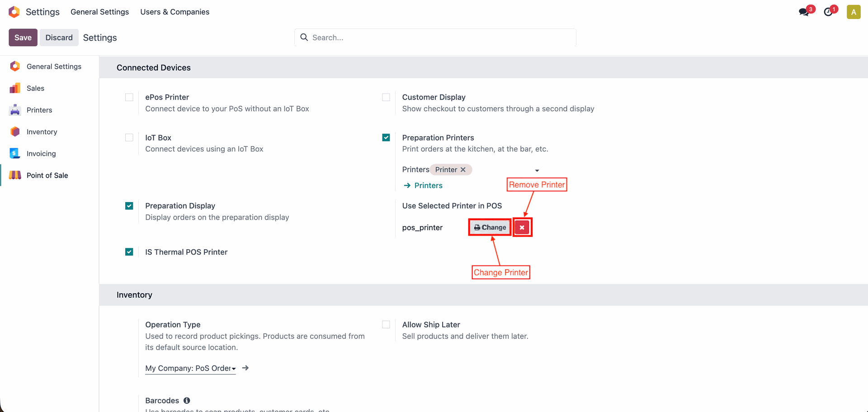
Task: Follow the Printers arrow link
Action: click(423, 185)
